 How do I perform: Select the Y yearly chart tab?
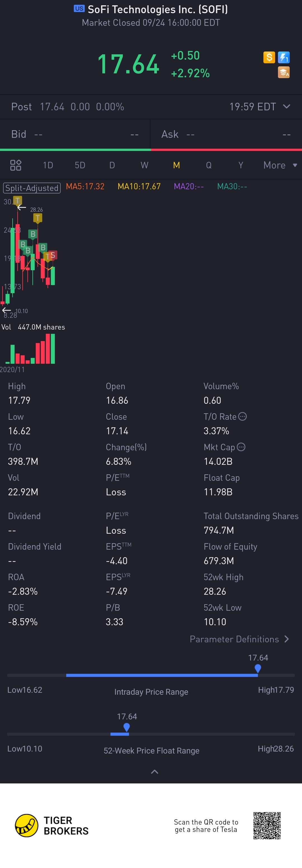point(240,165)
